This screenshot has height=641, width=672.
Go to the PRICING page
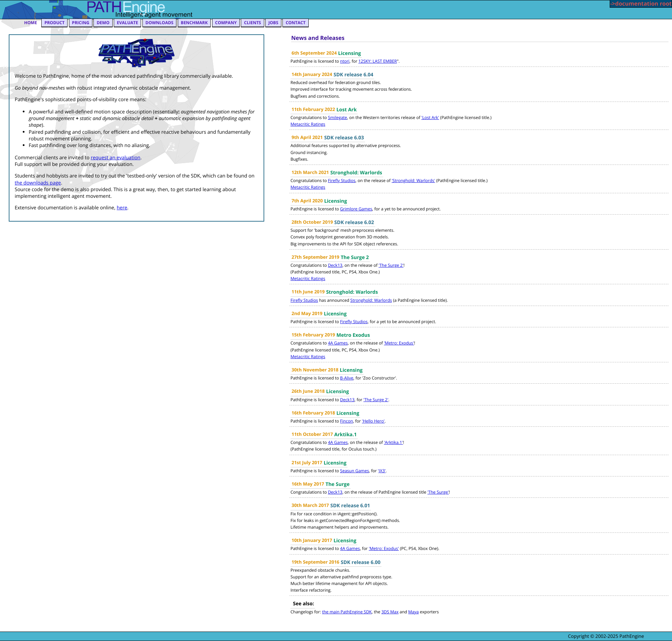(x=80, y=23)
